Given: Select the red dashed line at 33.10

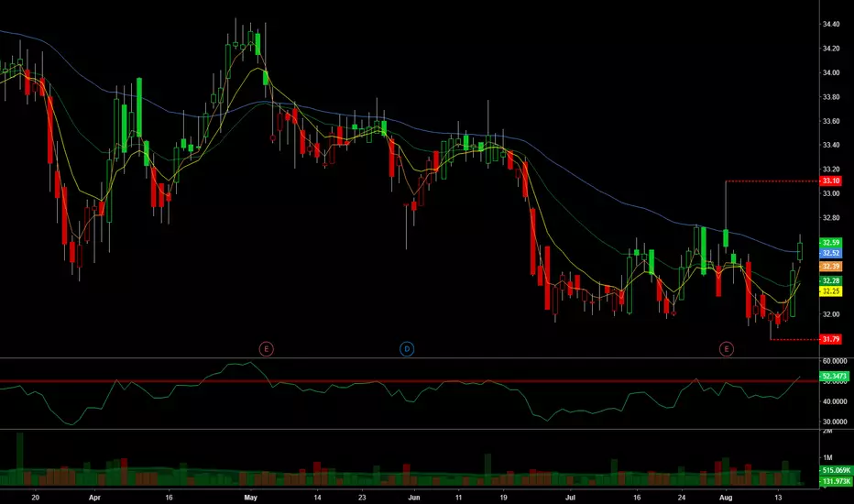Looking at the screenshot, I should click(772, 181).
